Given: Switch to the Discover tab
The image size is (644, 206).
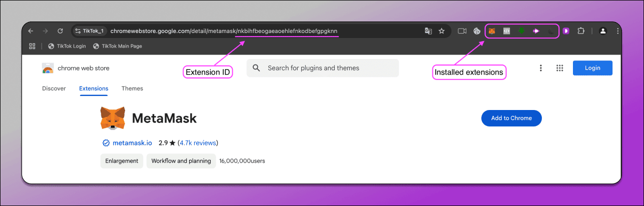Looking at the screenshot, I should (x=54, y=88).
